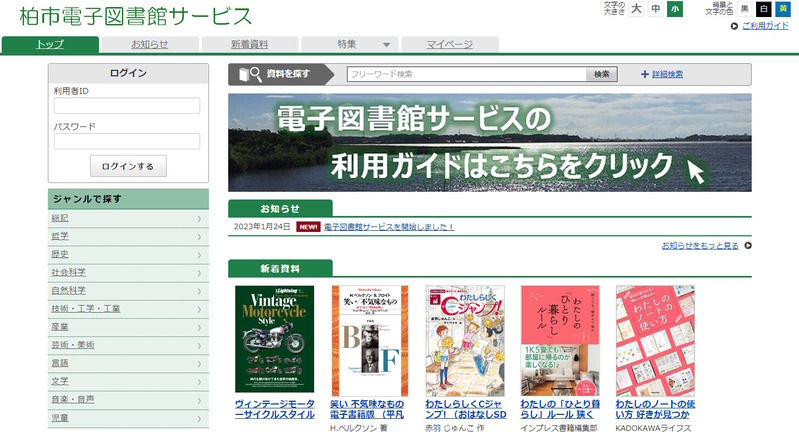
Task: Click お知らせをもっと見る link
Action: click(700, 246)
